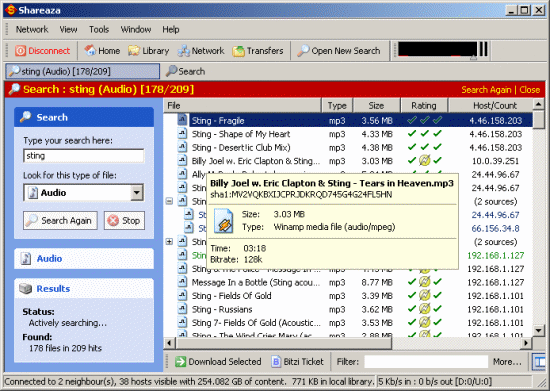Open the Network menu
This screenshot has width=550, height=391.
(x=32, y=29)
